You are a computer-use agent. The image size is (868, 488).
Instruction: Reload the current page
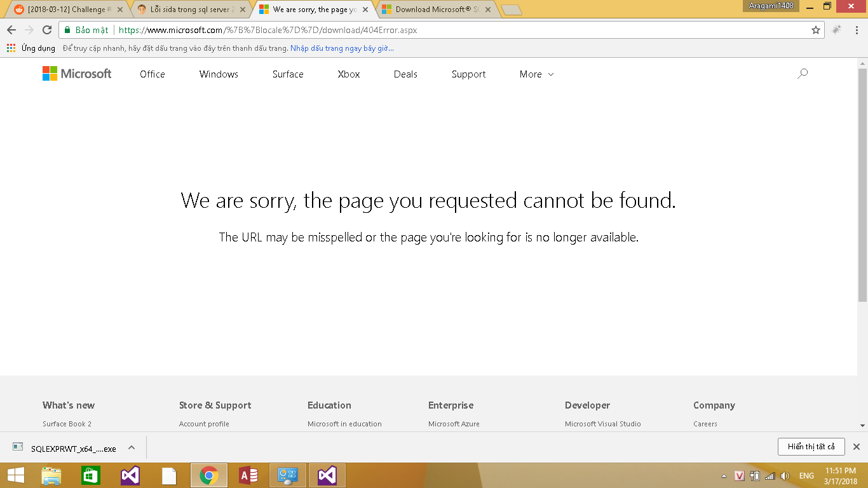[47, 30]
